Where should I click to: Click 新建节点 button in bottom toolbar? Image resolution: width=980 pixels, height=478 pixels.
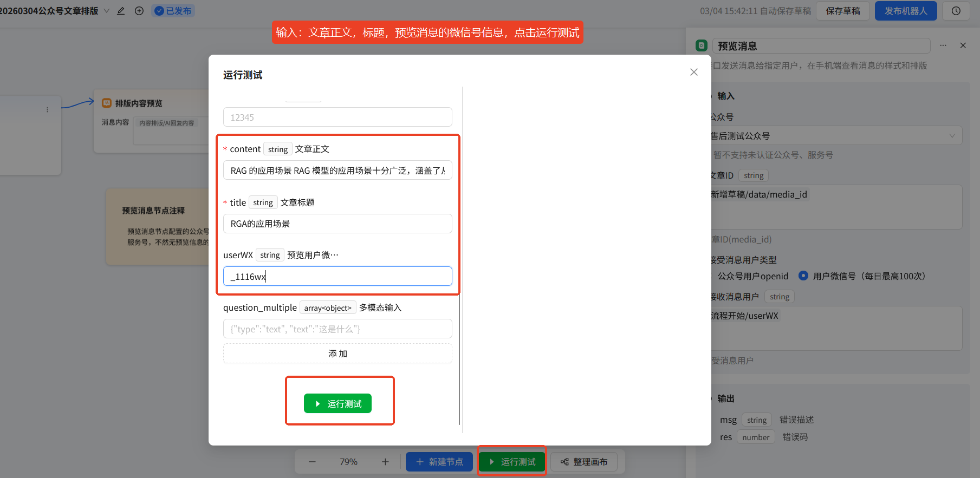(439, 462)
